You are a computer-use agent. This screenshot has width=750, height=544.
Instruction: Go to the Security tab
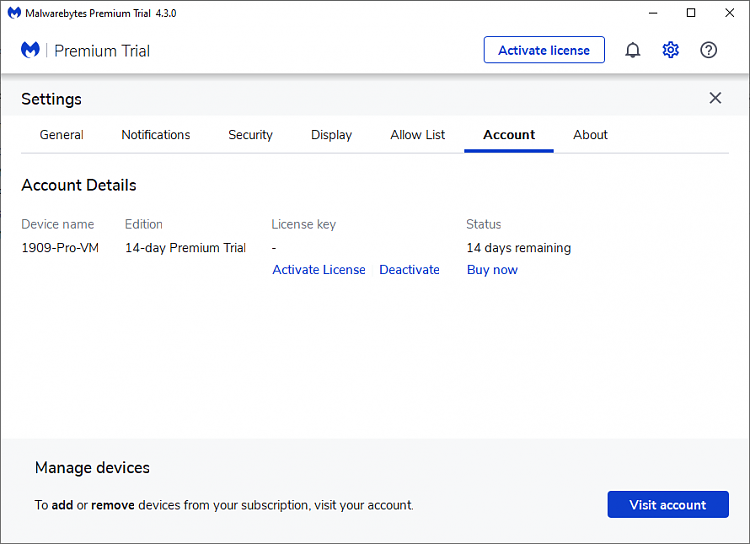(x=250, y=135)
